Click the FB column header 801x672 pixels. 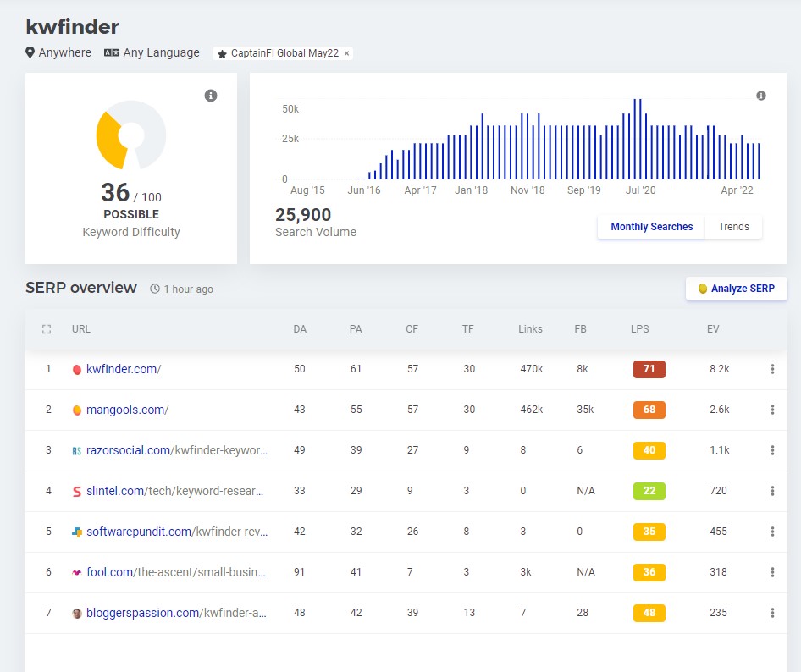(580, 329)
